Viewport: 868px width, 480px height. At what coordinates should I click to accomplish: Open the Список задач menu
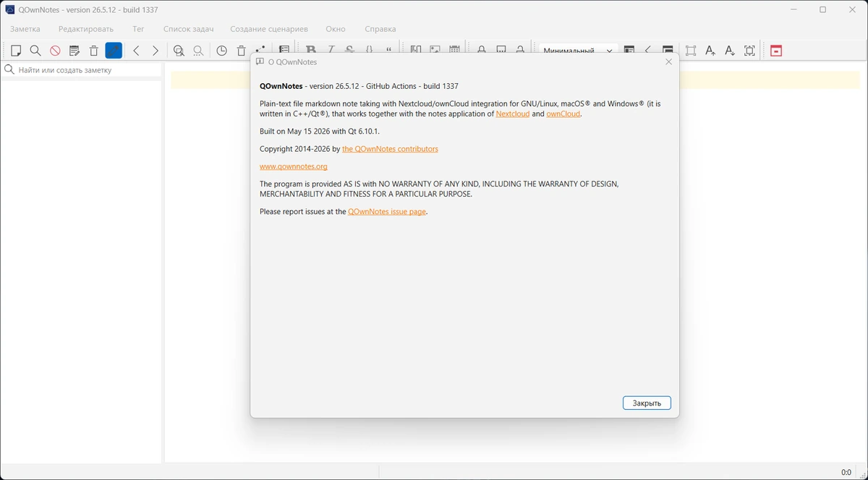tap(189, 29)
